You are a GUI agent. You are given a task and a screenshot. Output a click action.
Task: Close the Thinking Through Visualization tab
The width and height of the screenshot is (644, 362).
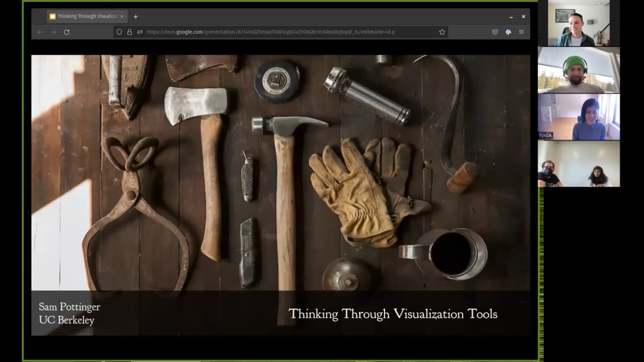click(x=122, y=16)
